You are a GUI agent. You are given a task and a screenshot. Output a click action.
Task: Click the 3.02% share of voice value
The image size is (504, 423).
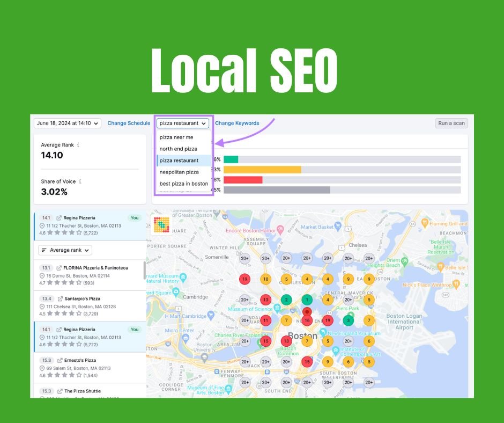click(54, 192)
